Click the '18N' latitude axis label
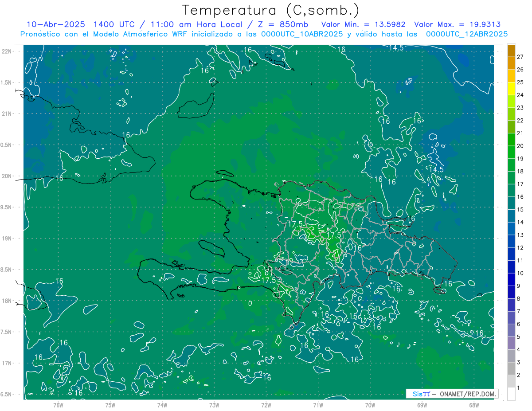532x411 pixels. pos(8,301)
